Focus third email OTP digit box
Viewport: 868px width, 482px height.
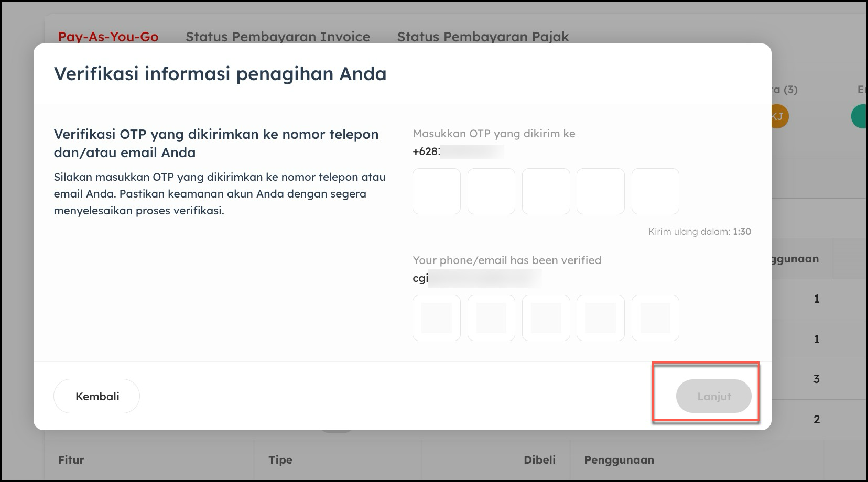546,318
